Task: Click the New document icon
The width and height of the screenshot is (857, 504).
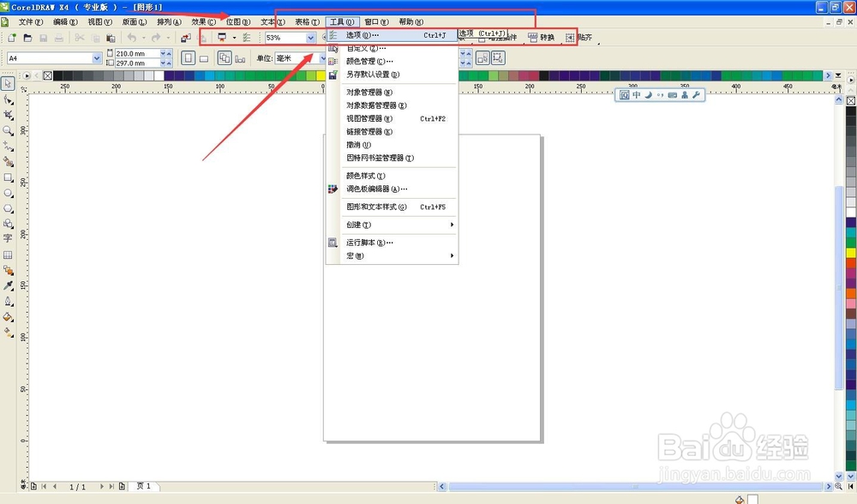Action: tap(11, 38)
